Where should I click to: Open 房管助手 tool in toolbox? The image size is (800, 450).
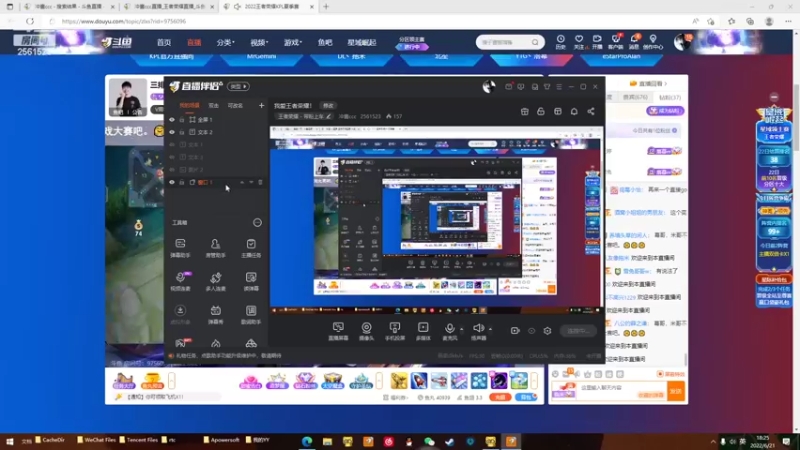point(215,247)
